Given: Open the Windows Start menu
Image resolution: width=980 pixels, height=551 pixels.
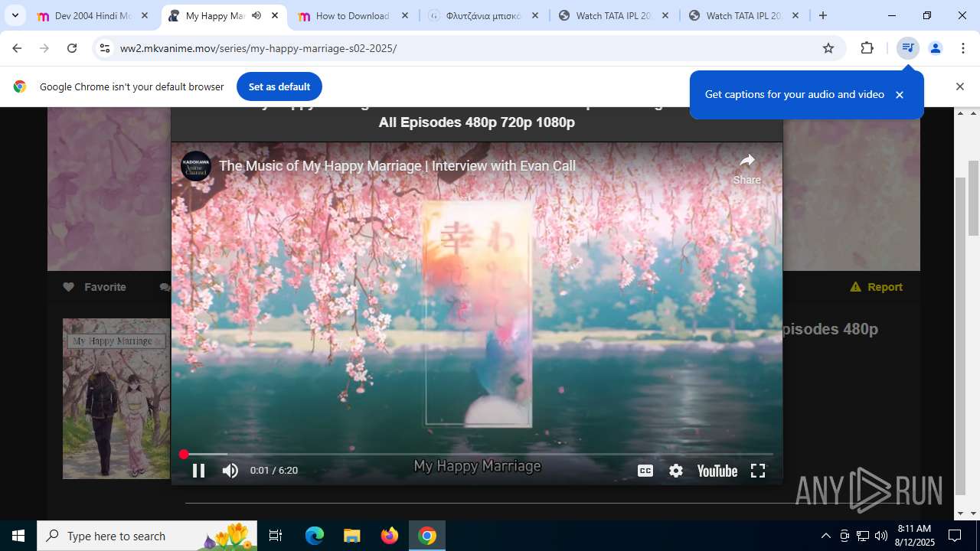Looking at the screenshot, I should click(x=18, y=536).
